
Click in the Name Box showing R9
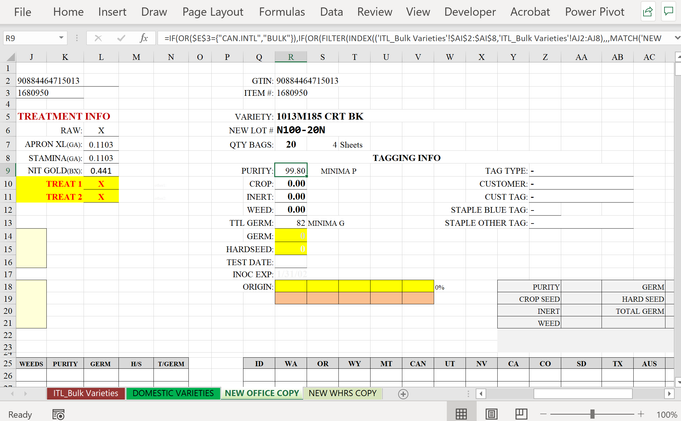[30, 38]
